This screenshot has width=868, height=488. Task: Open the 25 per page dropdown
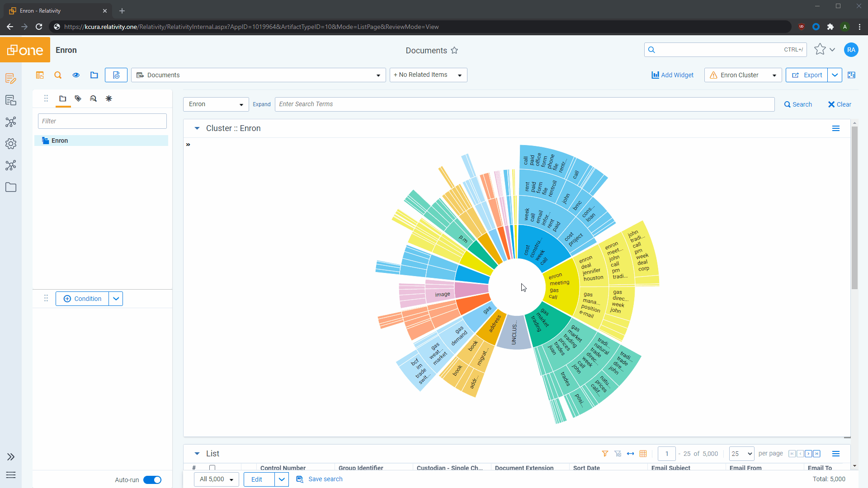[741, 454]
